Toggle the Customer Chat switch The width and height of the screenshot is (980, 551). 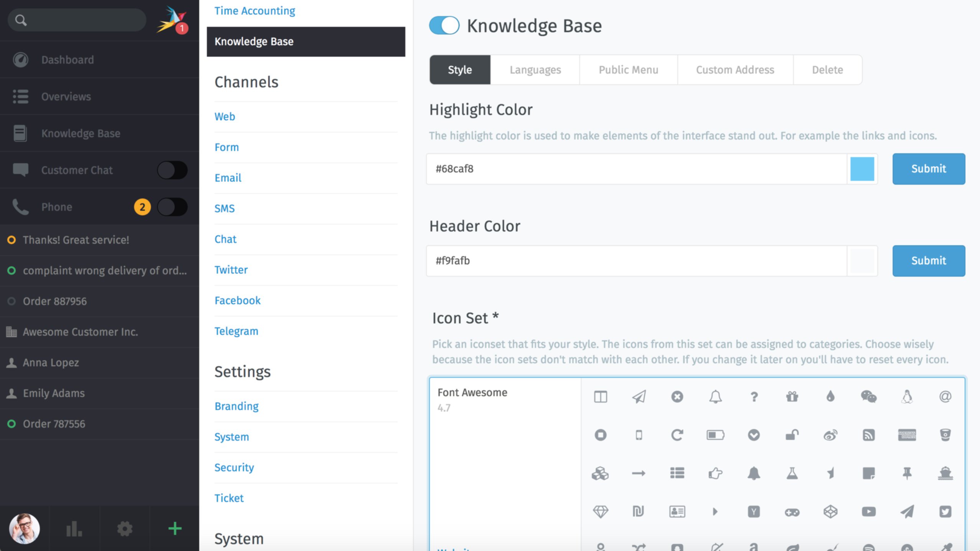172,170
